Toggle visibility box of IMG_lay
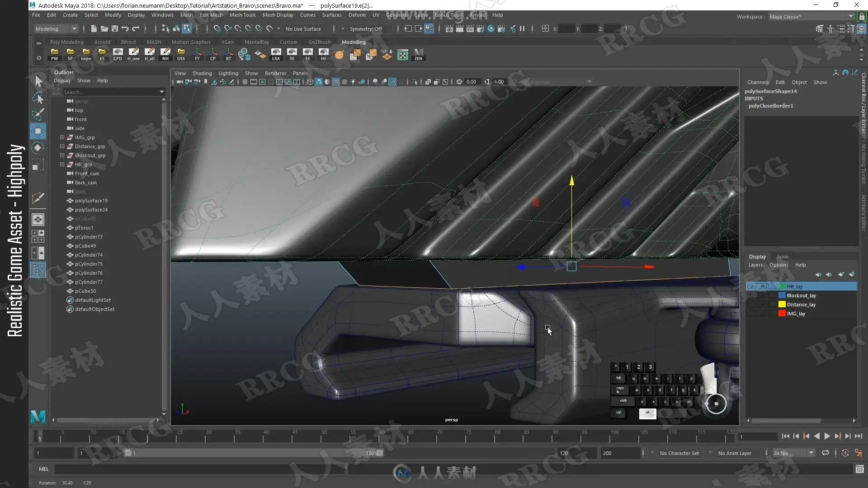The height and width of the screenshot is (488, 868). pos(751,313)
